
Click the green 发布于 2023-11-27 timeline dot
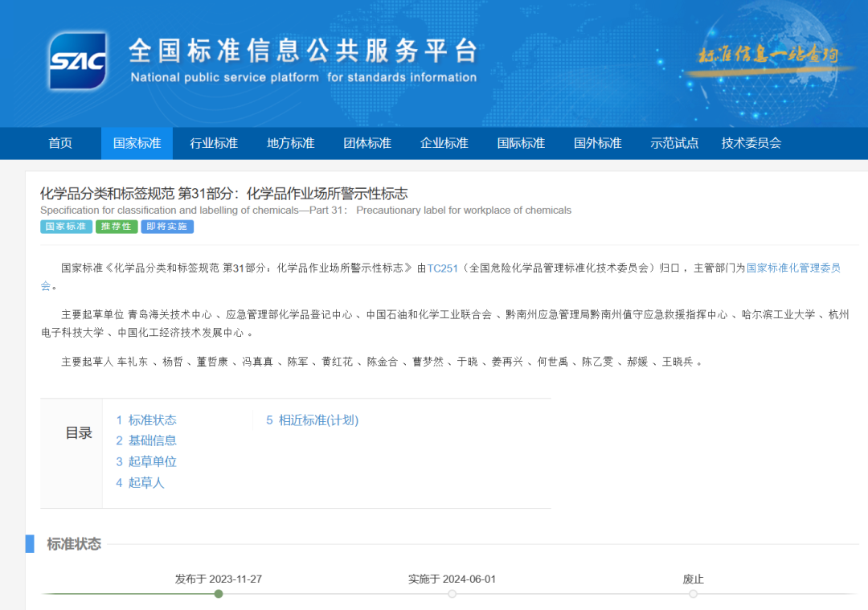[x=219, y=594]
